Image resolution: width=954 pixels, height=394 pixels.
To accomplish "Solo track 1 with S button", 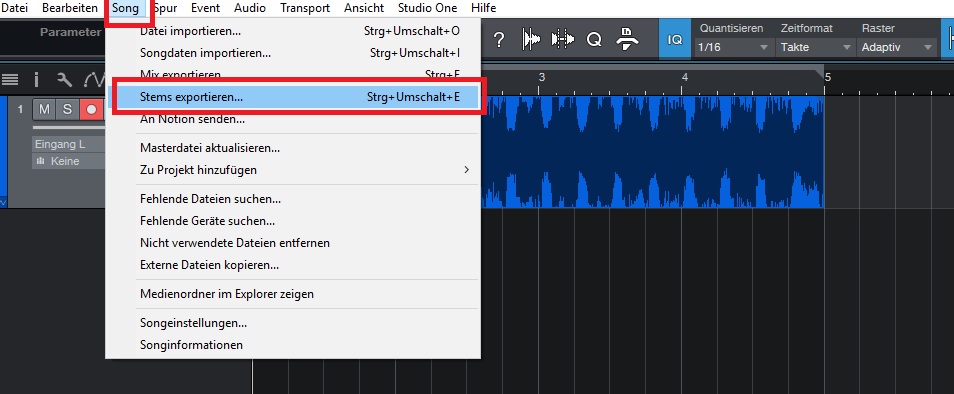I will (x=67, y=109).
